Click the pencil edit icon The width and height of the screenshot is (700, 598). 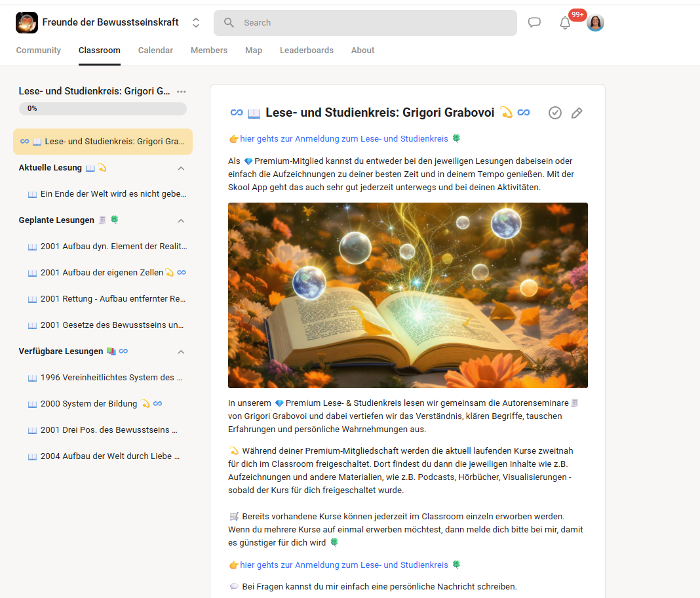[577, 113]
